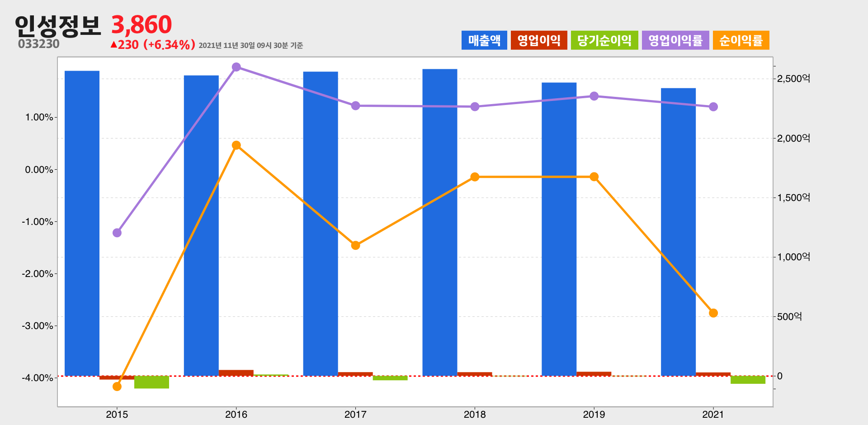Click the 1,000억 right axis label
868x425 pixels.
(x=793, y=257)
